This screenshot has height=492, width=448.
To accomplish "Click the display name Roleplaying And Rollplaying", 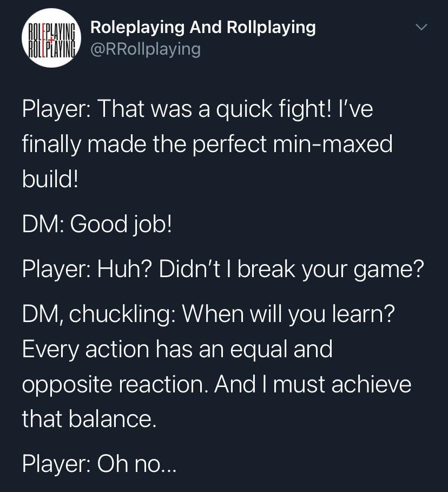I will tap(203, 27).
